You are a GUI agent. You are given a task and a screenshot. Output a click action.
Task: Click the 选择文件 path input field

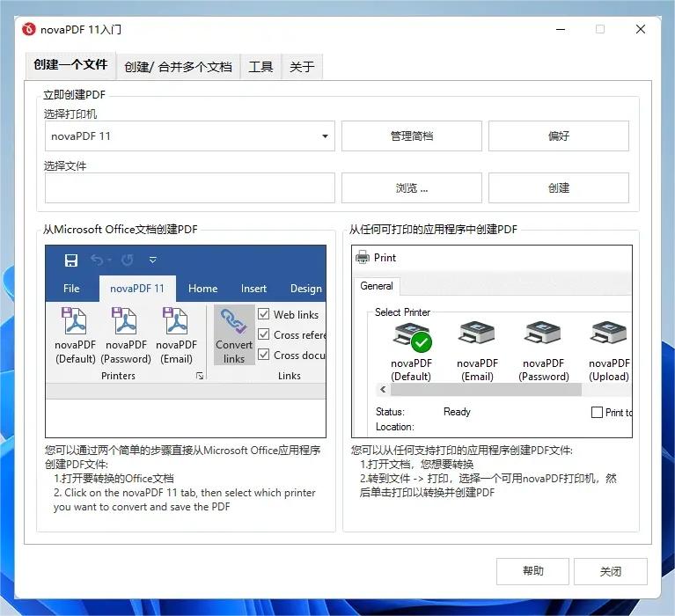[x=190, y=187]
